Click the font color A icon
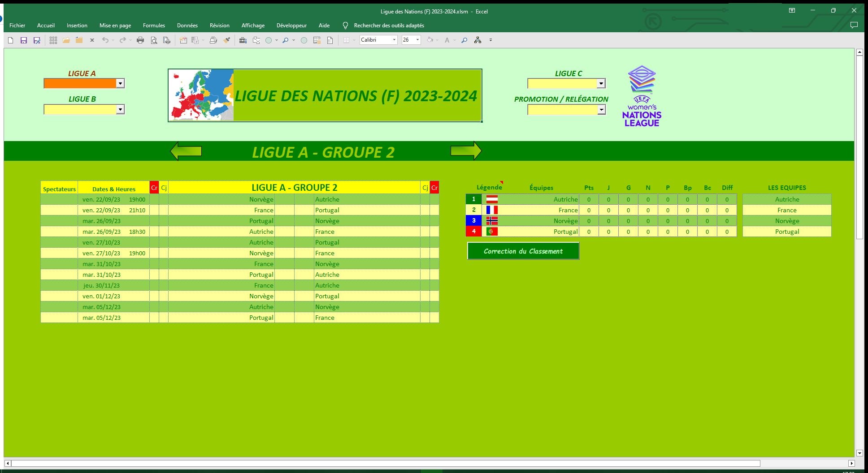Screen dimensions: 868x473 pyautogui.click(x=447, y=40)
